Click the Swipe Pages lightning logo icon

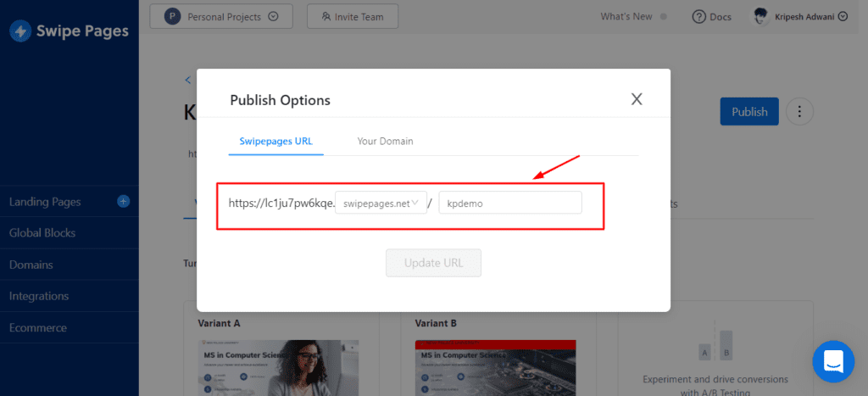click(20, 31)
